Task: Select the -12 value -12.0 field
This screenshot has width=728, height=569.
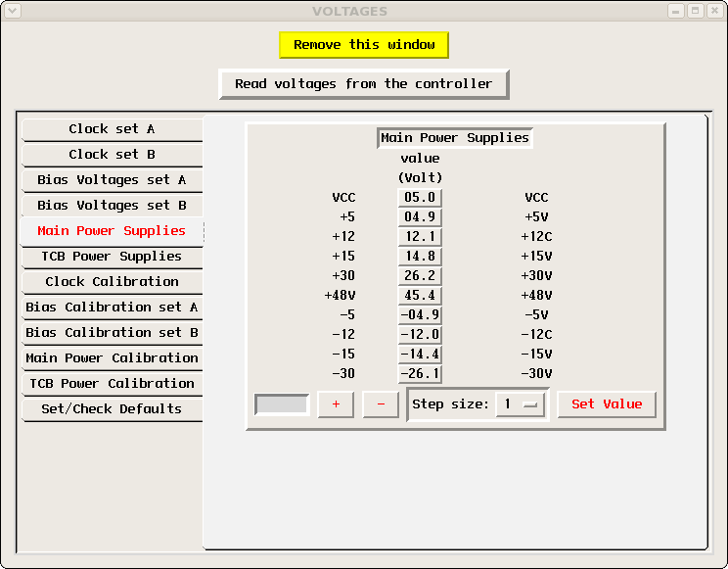Action: [420, 334]
